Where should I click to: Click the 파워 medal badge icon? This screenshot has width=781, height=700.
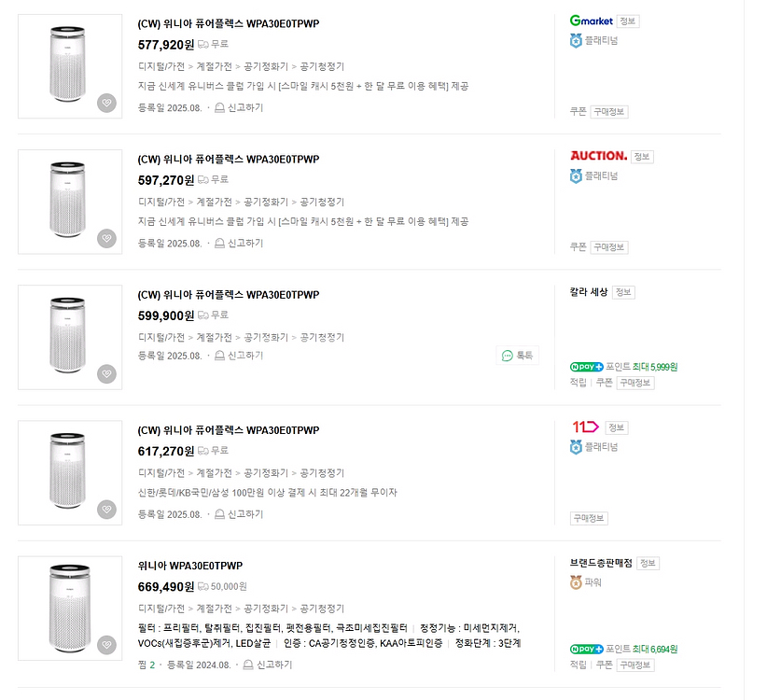pyautogui.click(x=577, y=582)
